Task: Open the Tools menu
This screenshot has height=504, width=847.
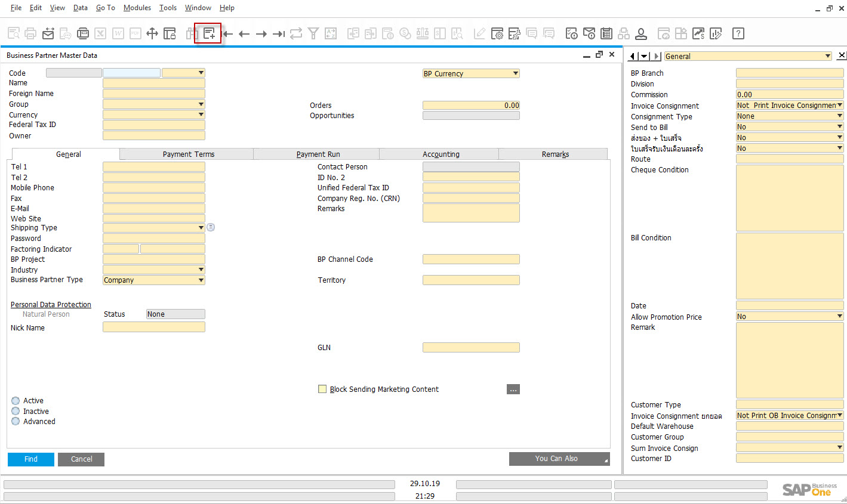Action: [168, 8]
